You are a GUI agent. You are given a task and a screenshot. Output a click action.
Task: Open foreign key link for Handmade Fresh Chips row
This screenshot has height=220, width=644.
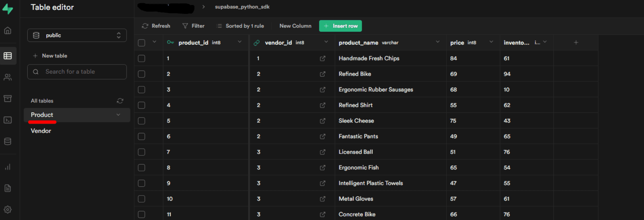click(322, 59)
